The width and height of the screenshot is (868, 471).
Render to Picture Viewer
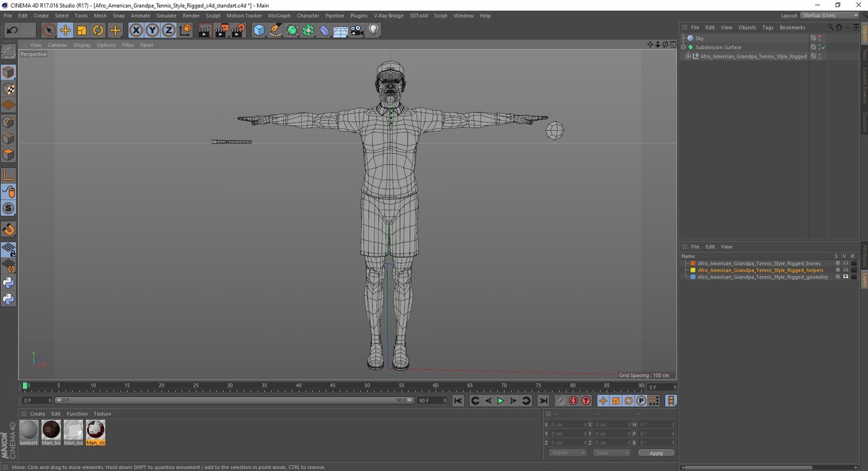click(222, 30)
